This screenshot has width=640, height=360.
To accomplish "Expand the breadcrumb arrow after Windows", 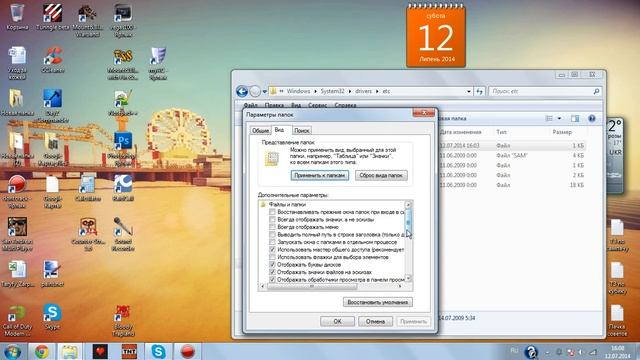I will click(x=315, y=91).
